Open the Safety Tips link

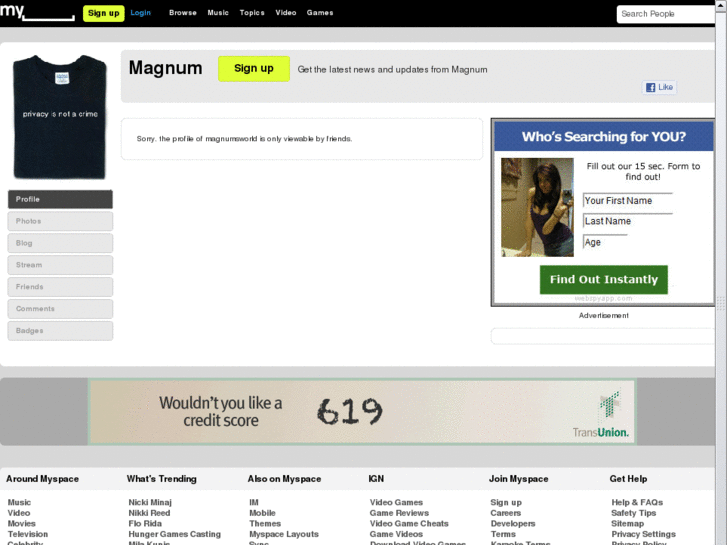[x=633, y=513]
